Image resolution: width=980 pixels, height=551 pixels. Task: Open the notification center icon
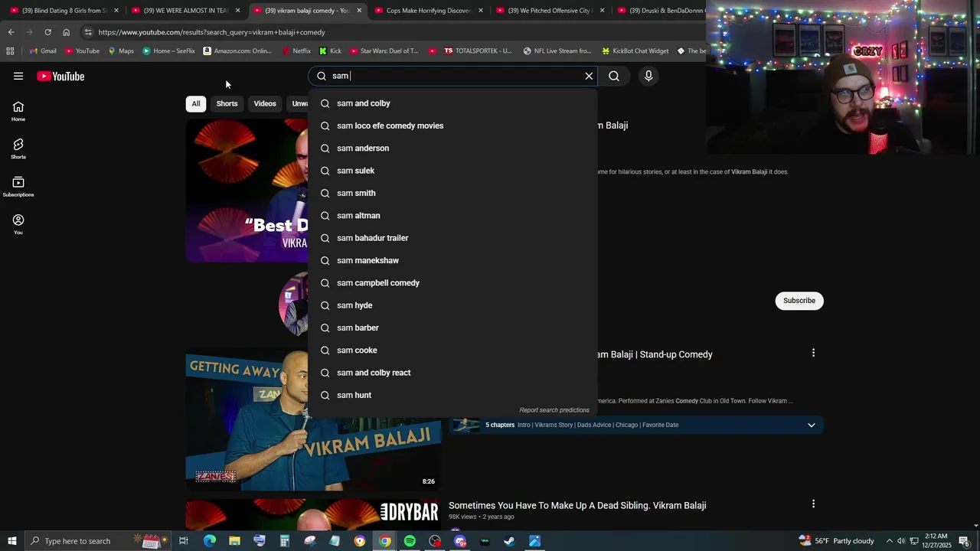964,541
